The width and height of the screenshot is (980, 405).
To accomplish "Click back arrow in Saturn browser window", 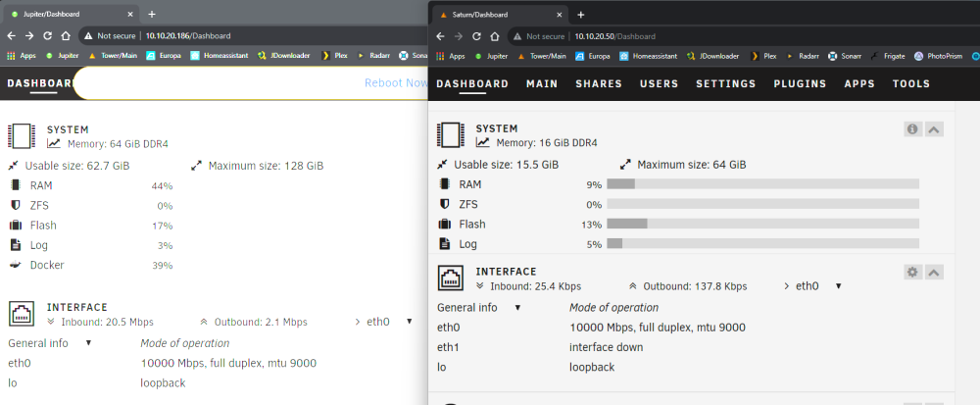I will 441,36.
